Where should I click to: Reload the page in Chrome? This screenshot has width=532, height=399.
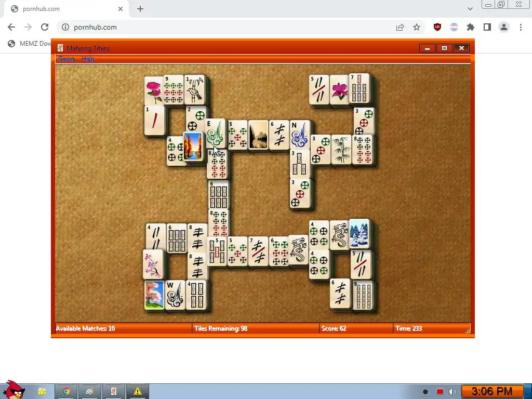pos(45,27)
